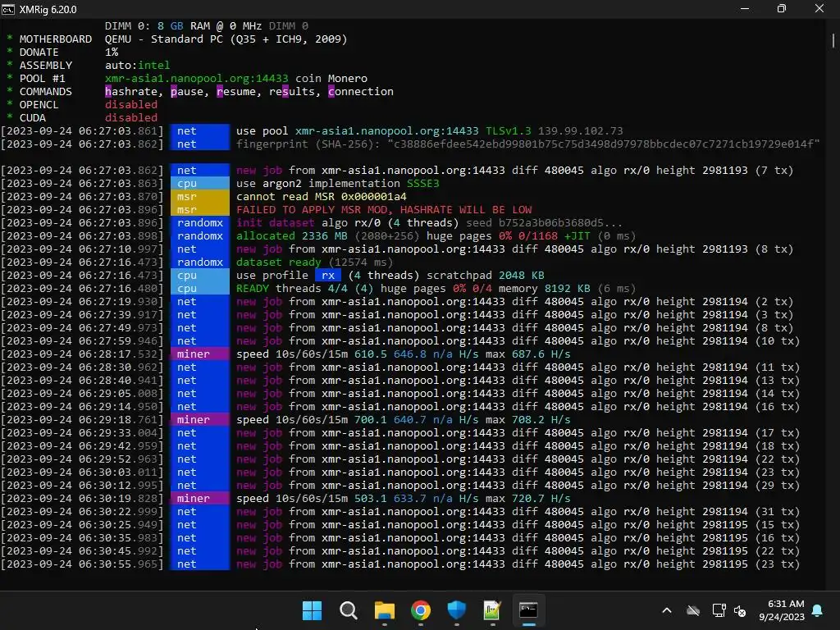Image resolution: width=840 pixels, height=630 pixels.
Task: Click the console vertical scrollbar thumb
Action: pos(833,41)
